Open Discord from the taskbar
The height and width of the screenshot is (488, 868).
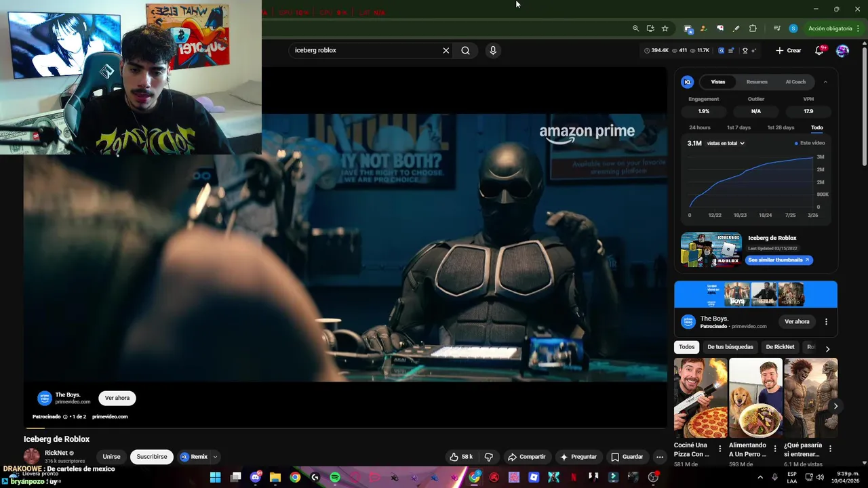click(256, 477)
